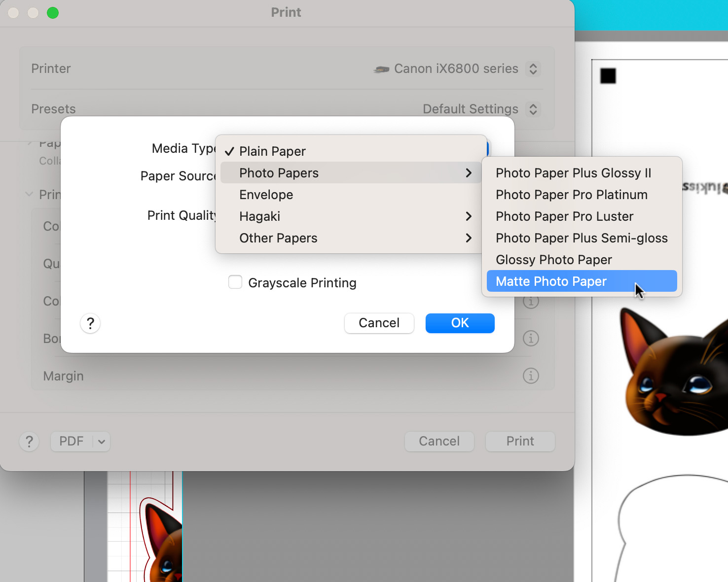The height and width of the screenshot is (582, 728).
Task: Enable Grayscale Printing checkbox
Action: [x=235, y=282]
